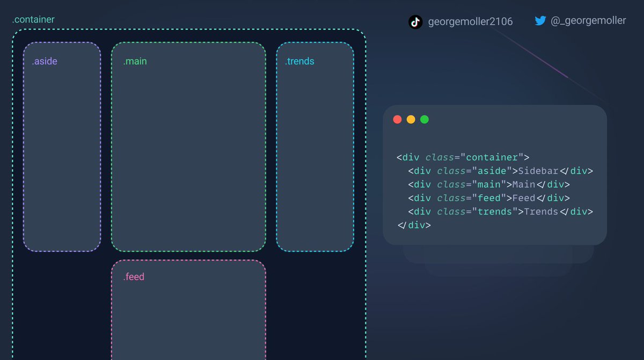
Task: Select the aside div line in code
Action: pyautogui.click(x=499, y=171)
